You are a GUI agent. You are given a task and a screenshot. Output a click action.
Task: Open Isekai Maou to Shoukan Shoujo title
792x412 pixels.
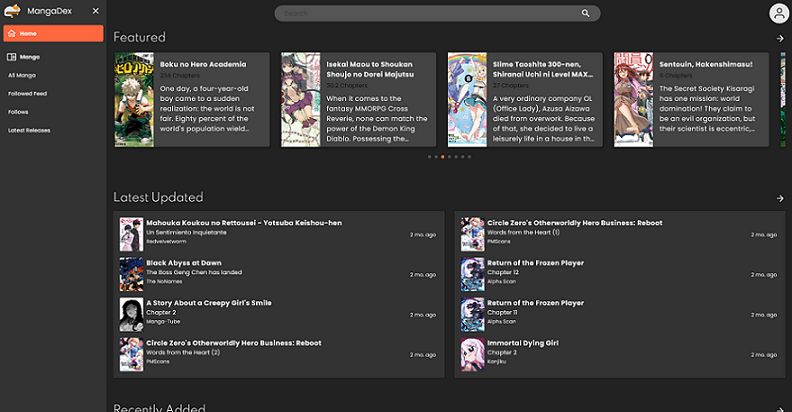click(370, 69)
